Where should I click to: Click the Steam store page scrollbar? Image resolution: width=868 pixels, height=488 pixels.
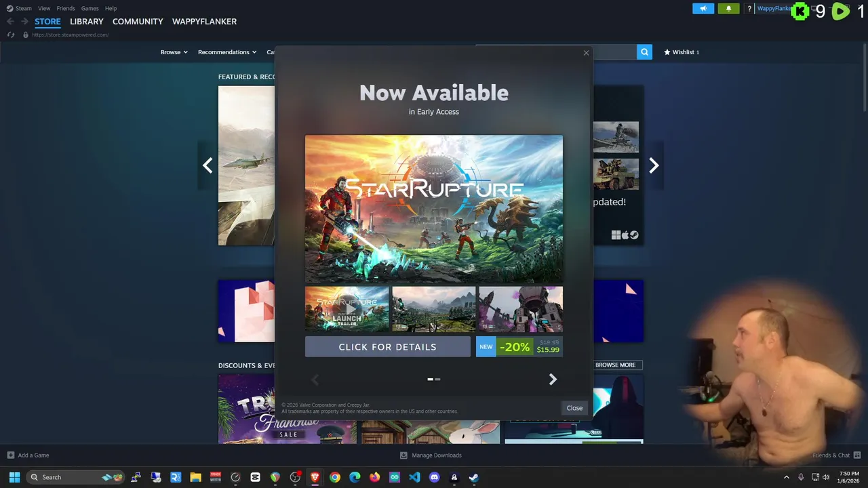click(x=864, y=78)
